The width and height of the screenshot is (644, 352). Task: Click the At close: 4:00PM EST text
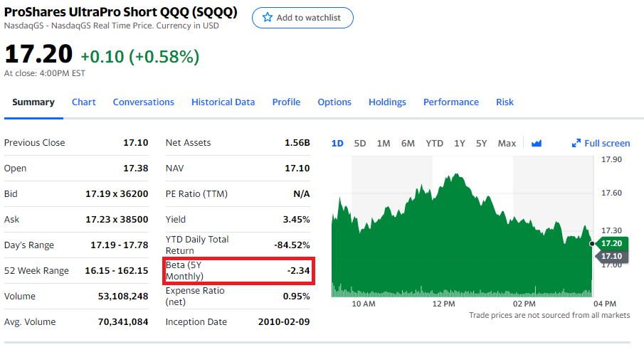click(44, 73)
